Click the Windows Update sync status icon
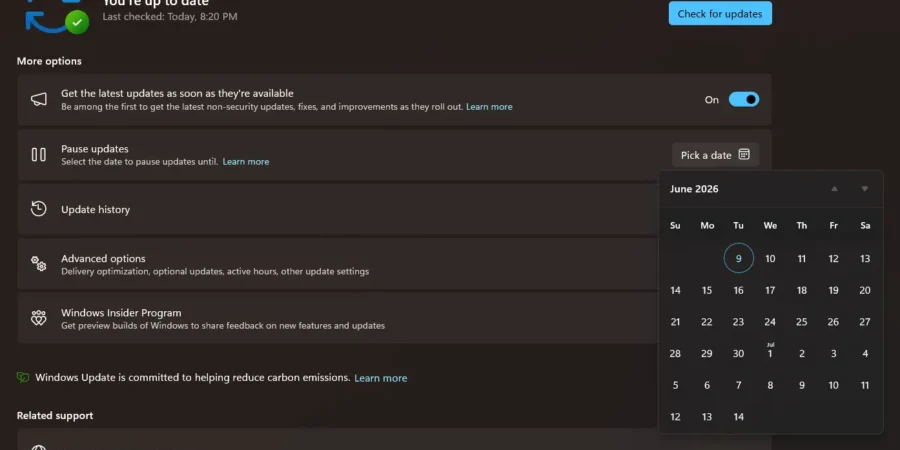The image size is (900, 450). point(56,17)
